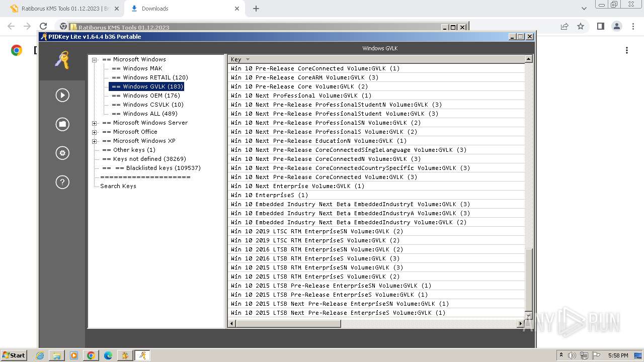Screen dimensions: 644x362
Task: Expand the Microsoft Office tree node
Action: [95, 132]
